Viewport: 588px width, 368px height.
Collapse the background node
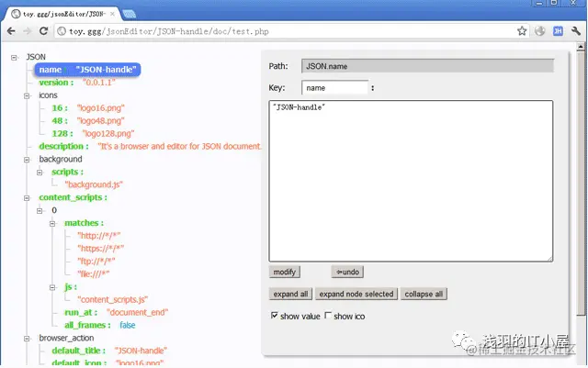point(27,160)
